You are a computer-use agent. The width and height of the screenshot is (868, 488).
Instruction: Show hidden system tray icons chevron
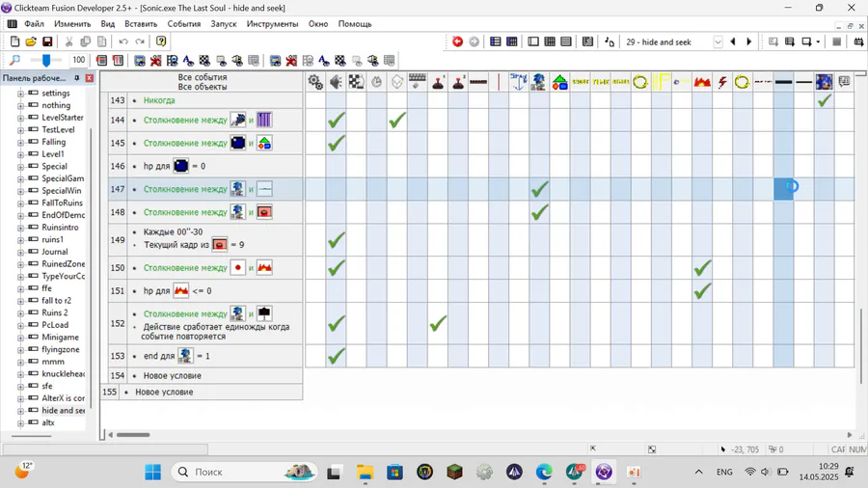pyautogui.click(x=698, y=472)
